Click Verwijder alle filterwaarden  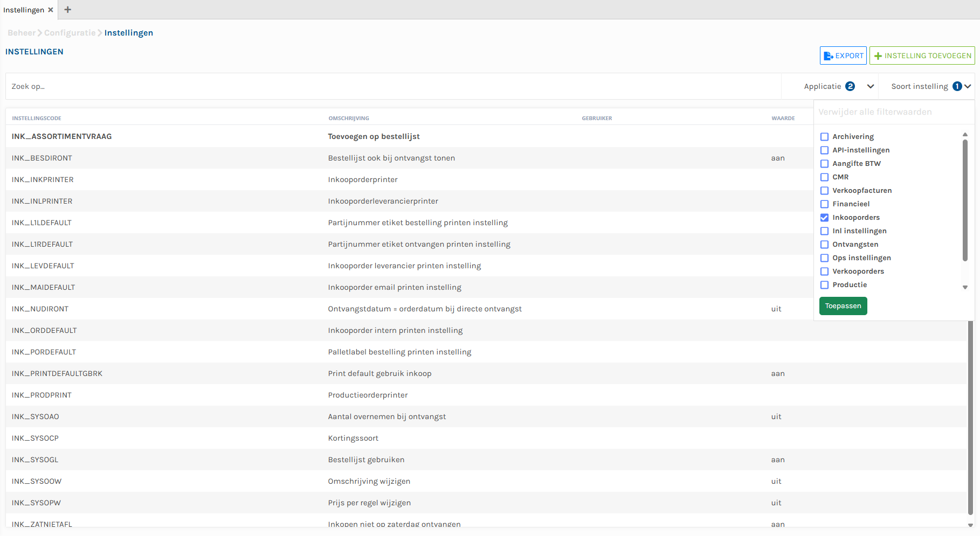[874, 112]
